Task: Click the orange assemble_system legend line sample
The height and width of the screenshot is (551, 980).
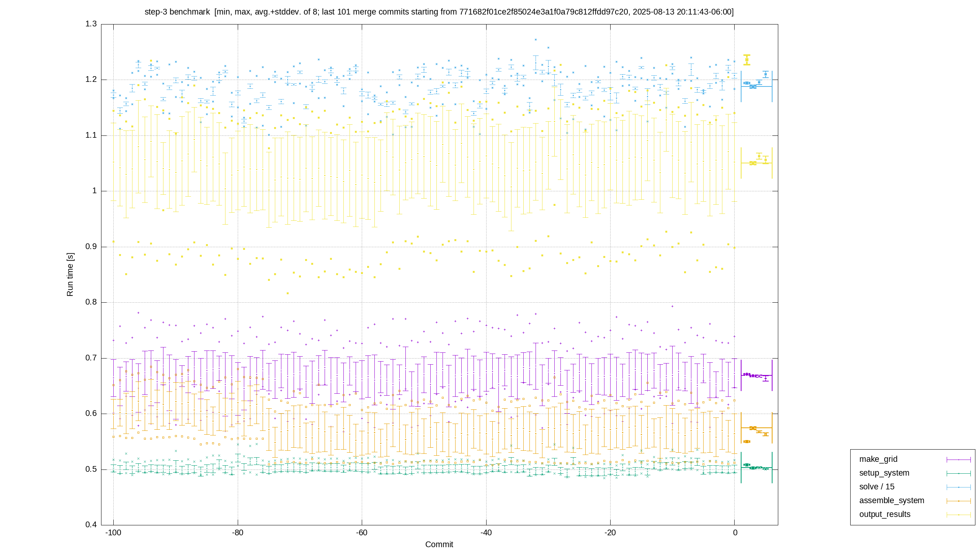Action: (959, 501)
